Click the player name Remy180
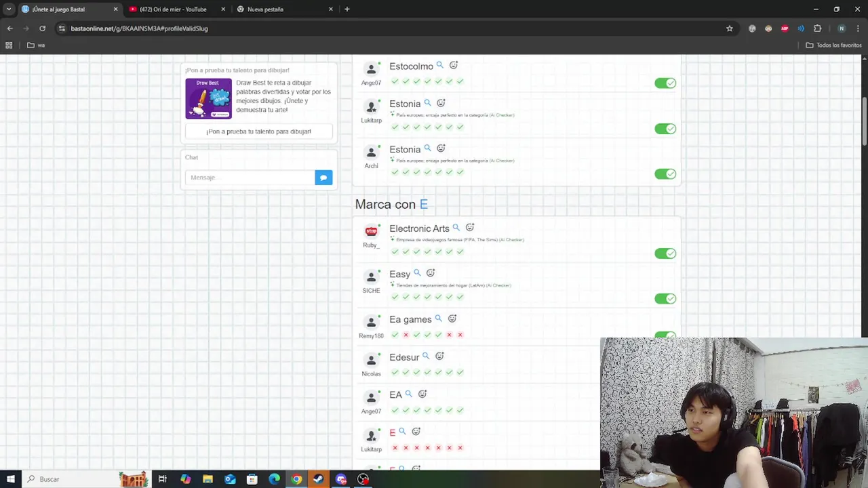Image resolution: width=868 pixels, height=488 pixels. (x=371, y=336)
